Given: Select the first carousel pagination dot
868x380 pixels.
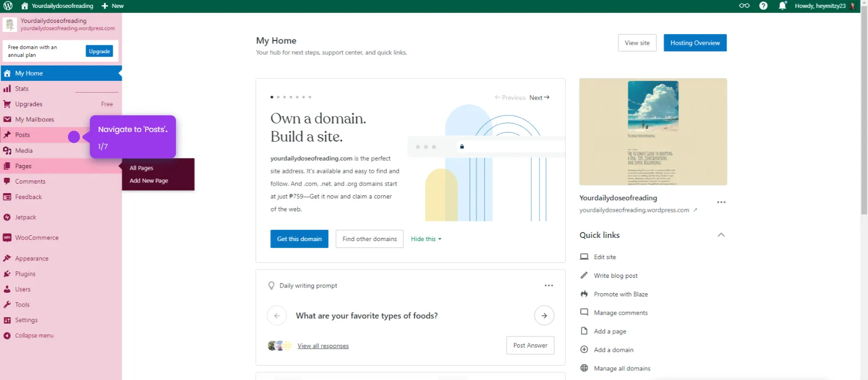Looking at the screenshot, I should click(272, 97).
